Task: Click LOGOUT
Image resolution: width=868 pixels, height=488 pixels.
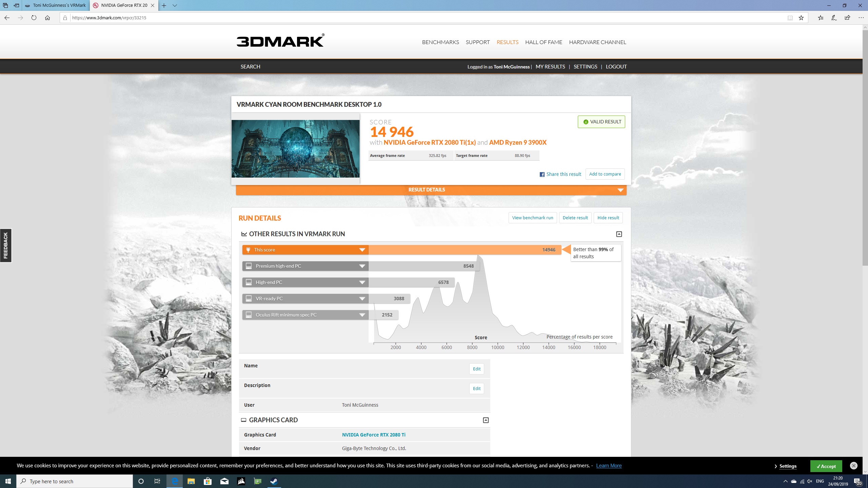Action: [616, 66]
